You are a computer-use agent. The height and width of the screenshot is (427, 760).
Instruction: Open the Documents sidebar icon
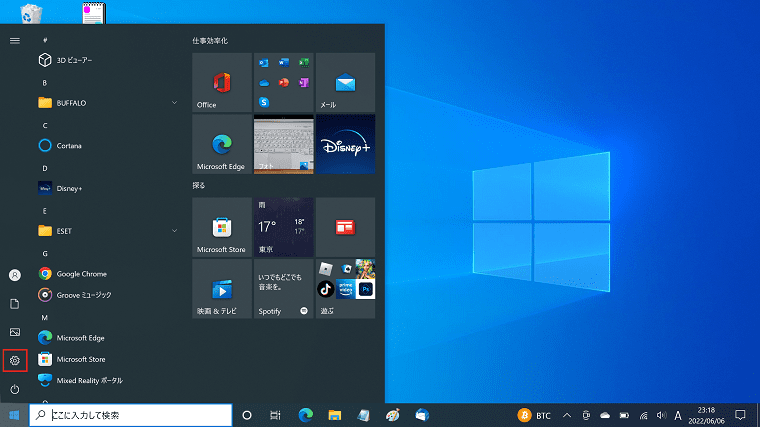15,304
